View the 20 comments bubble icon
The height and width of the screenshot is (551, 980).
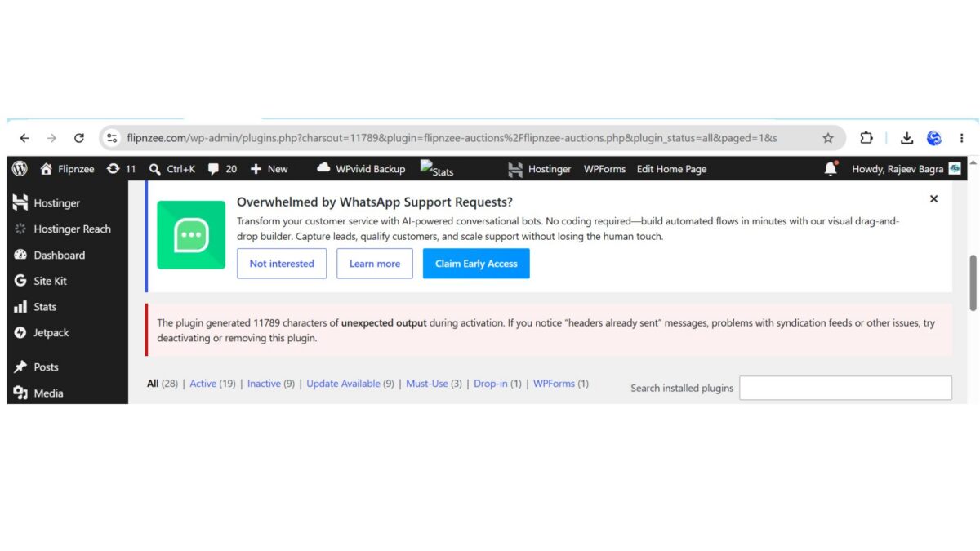pos(213,169)
